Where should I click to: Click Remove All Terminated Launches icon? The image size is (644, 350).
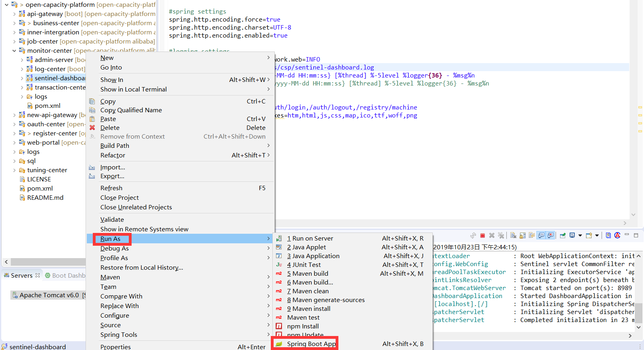(501, 235)
